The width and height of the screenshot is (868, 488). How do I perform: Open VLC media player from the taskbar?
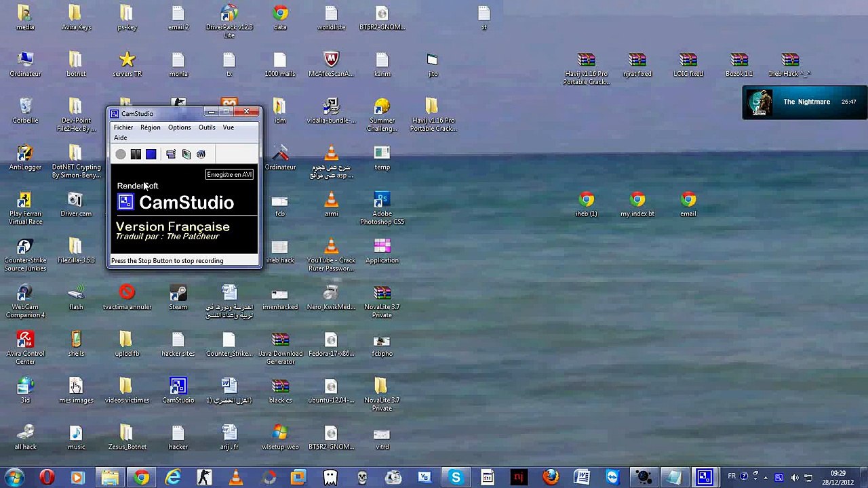[x=236, y=477]
